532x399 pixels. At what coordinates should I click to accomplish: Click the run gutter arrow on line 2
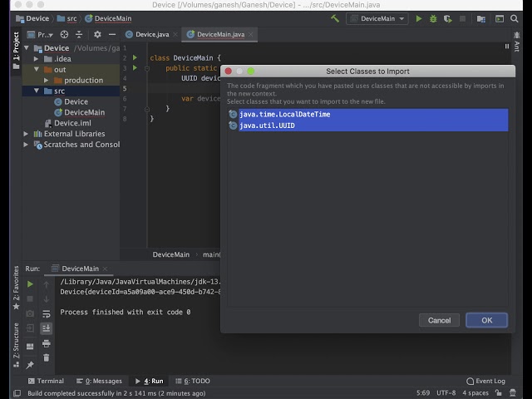click(x=135, y=57)
